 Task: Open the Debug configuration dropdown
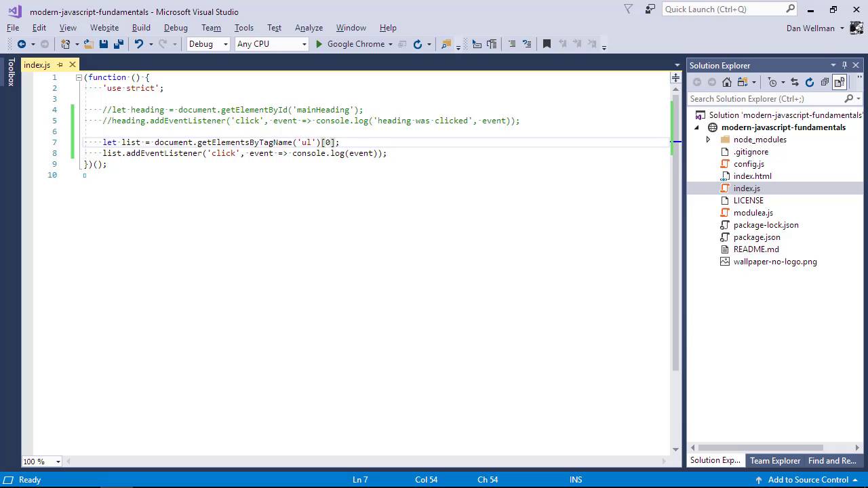coord(226,44)
